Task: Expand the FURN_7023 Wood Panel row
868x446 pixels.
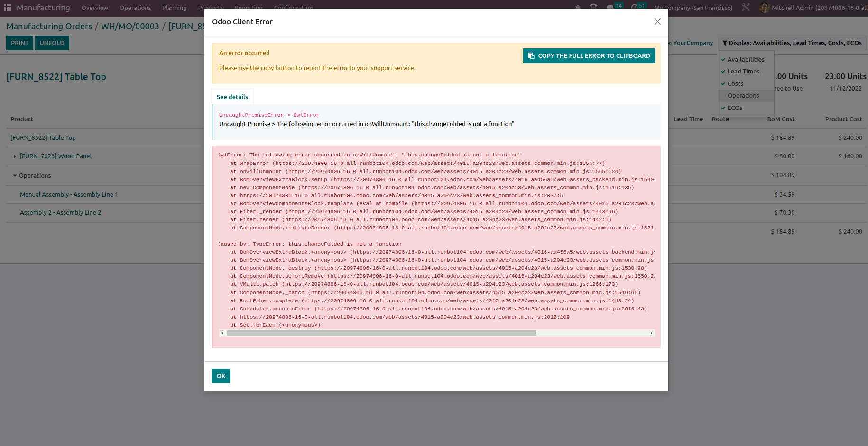Action: point(14,156)
